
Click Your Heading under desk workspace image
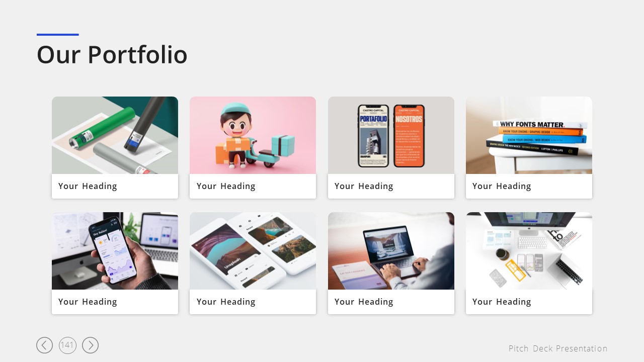502,302
